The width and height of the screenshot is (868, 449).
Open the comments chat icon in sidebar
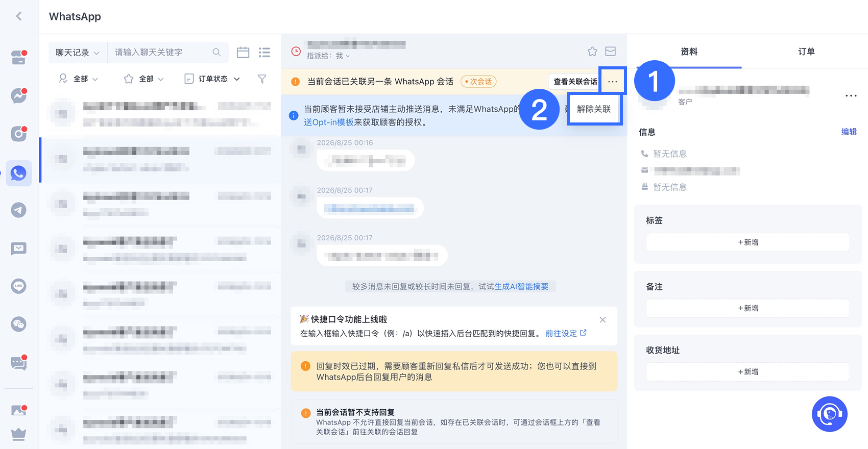pos(19,363)
